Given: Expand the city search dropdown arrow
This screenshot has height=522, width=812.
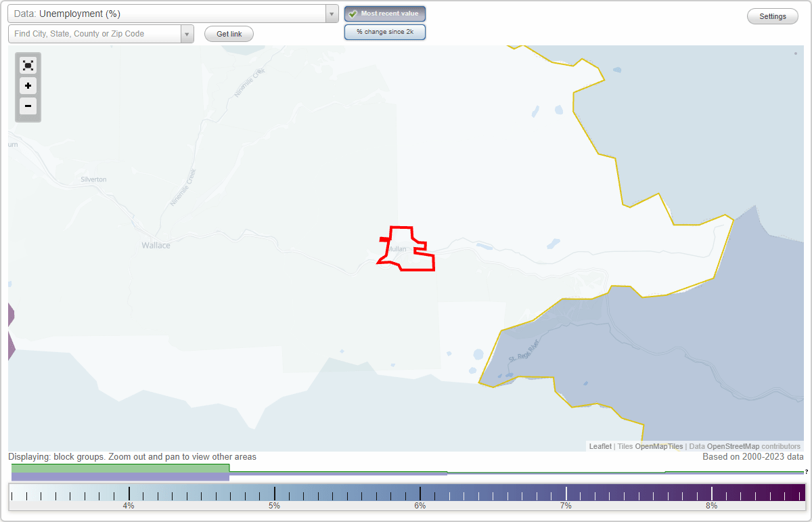Looking at the screenshot, I should coord(187,34).
